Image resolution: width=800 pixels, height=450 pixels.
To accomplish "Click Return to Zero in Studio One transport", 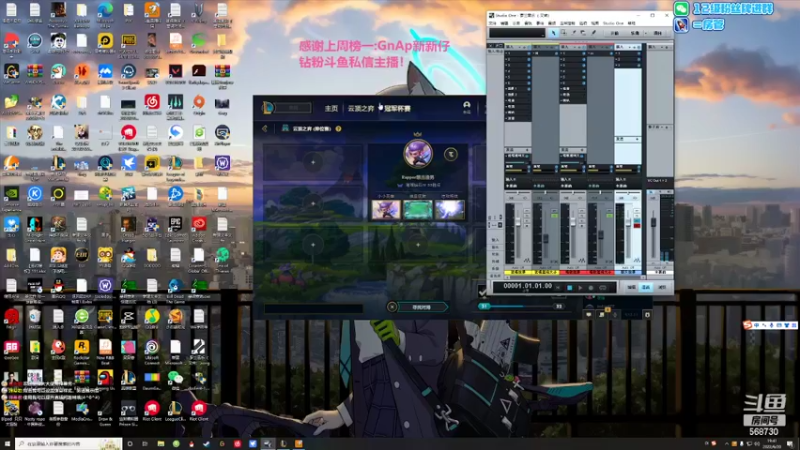I will pos(558,287).
